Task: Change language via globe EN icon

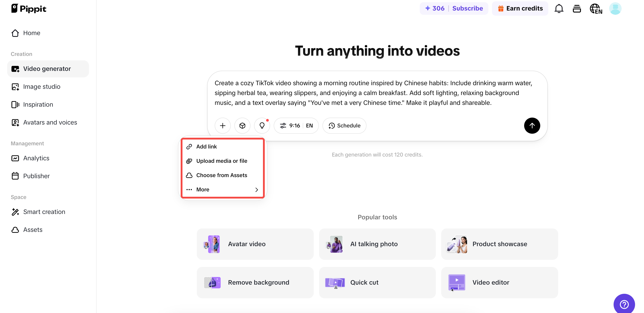Action: click(x=596, y=8)
